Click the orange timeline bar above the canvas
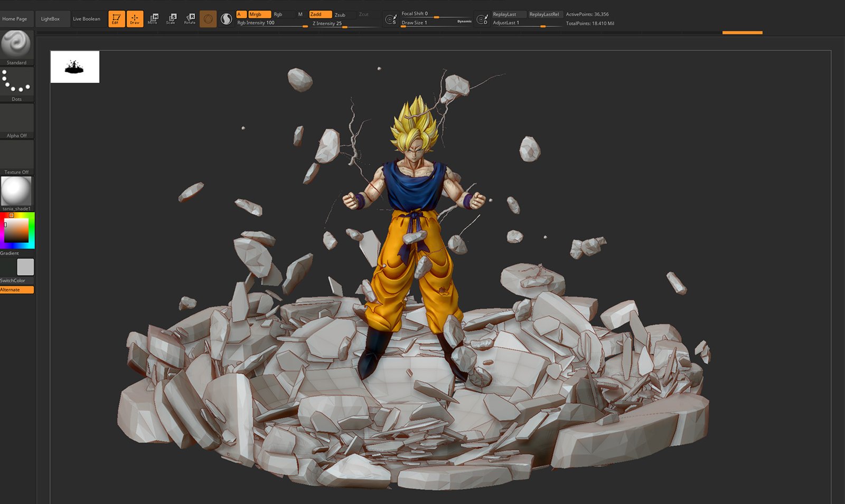845x504 pixels. 742,33
